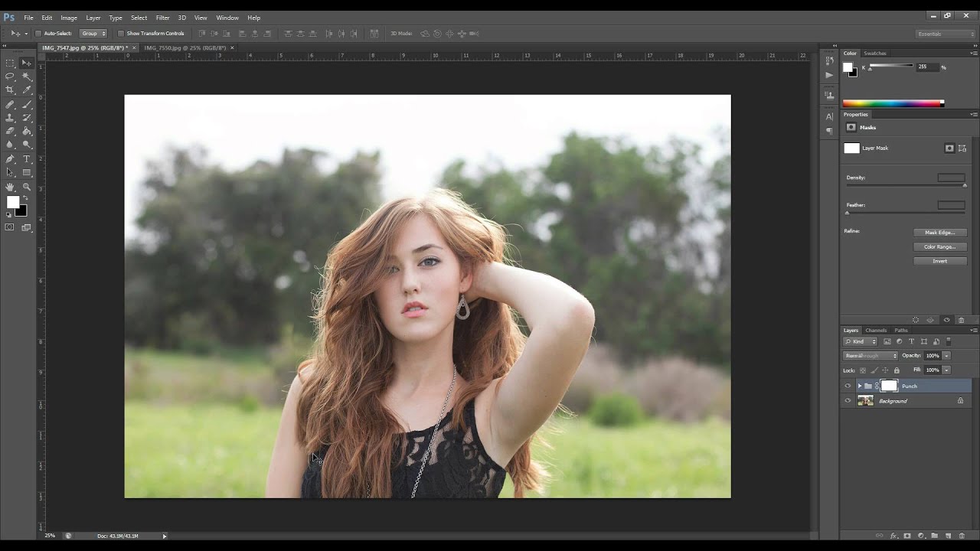The width and height of the screenshot is (980, 551).
Task: Click the Invert button
Action: (x=940, y=261)
